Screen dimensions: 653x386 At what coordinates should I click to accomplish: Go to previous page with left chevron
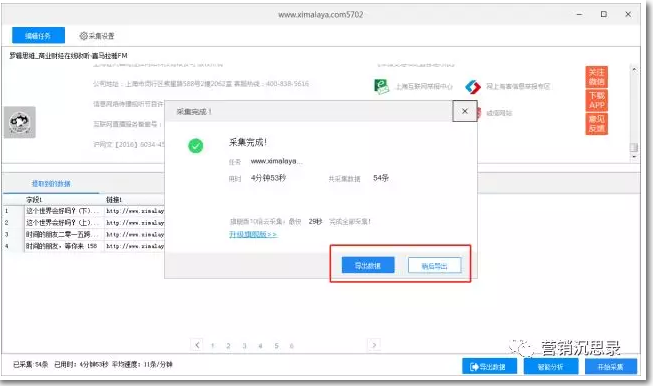click(197, 345)
